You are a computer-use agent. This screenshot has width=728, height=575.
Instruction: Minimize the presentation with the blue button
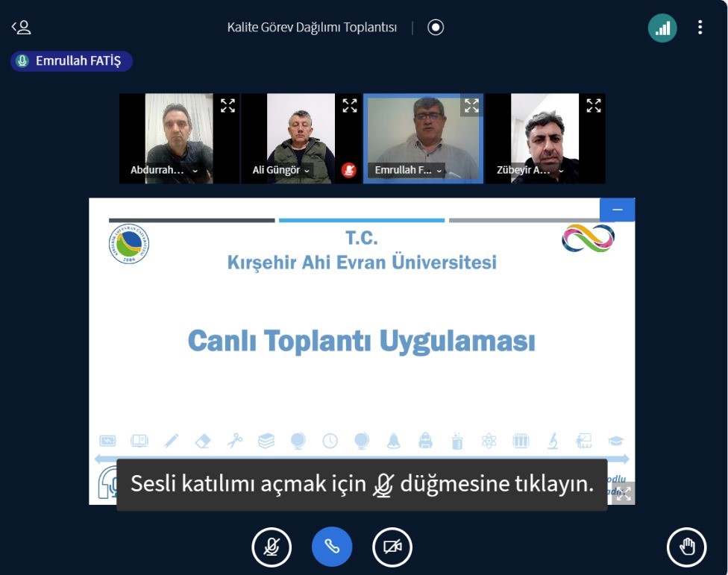(x=617, y=210)
